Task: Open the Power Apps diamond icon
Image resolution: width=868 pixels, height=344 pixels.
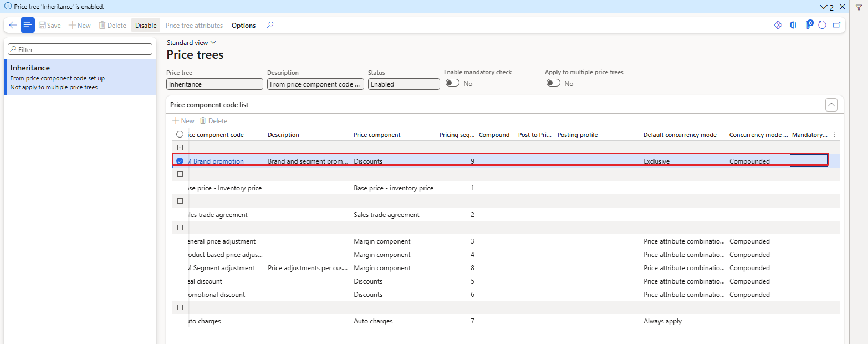Action: point(778,25)
